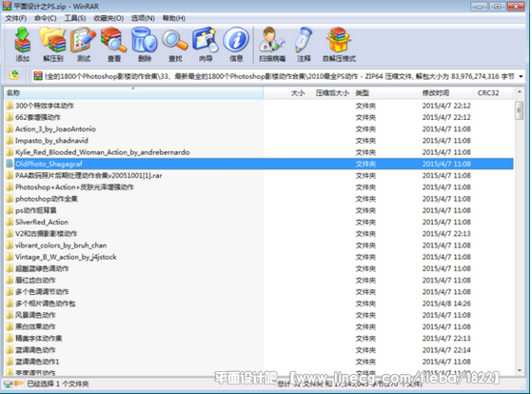Image resolution: width=532 pixels, height=394 pixels.
Task: Sort by Size (大小) column header
Action: point(286,93)
